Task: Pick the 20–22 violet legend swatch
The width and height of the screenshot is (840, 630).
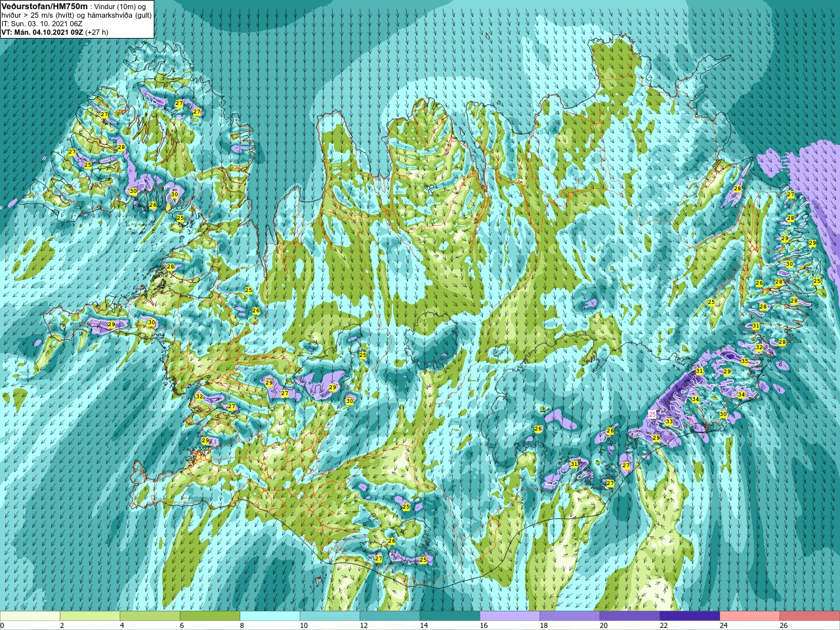Action: tap(630, 616)
